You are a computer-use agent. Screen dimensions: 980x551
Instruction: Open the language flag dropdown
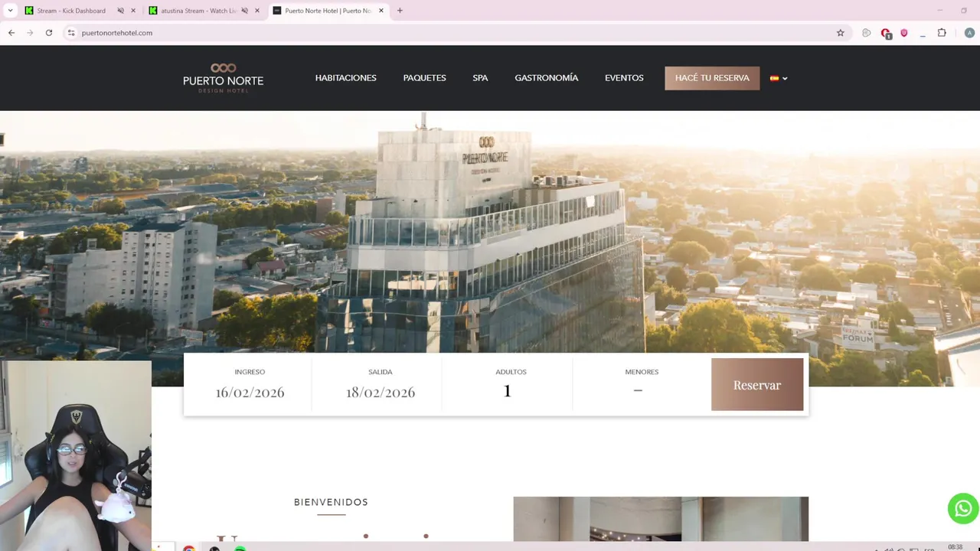pyautogui.click(x=779, y=78)
